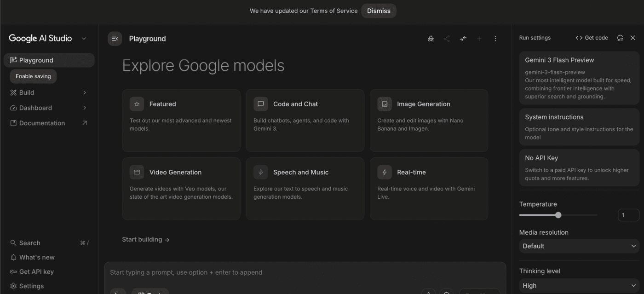Open the Thinking level dropdown
Image resolution: width=644 pixels, height=294 pixels.
pos(579,286)
